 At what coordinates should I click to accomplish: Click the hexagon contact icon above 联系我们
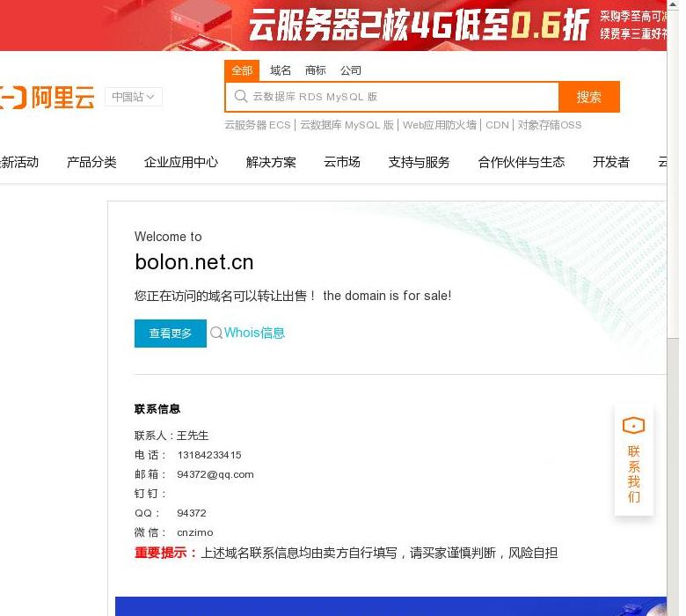coord(633,425)
